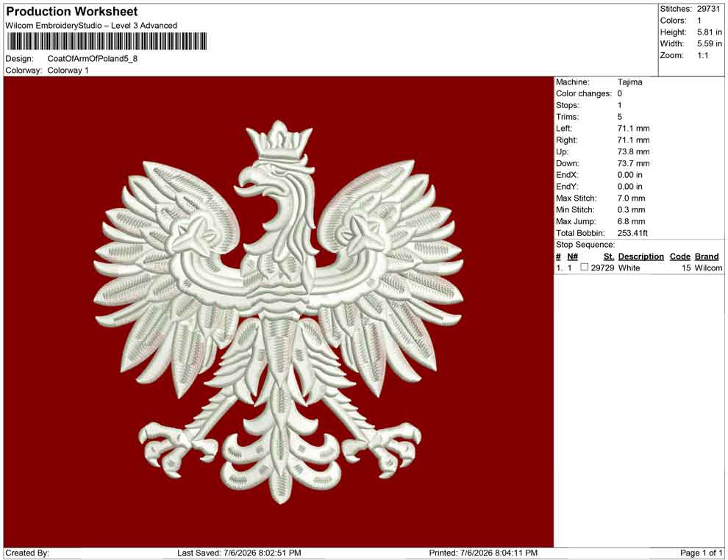Click the Stitches value '29731'

708,9
